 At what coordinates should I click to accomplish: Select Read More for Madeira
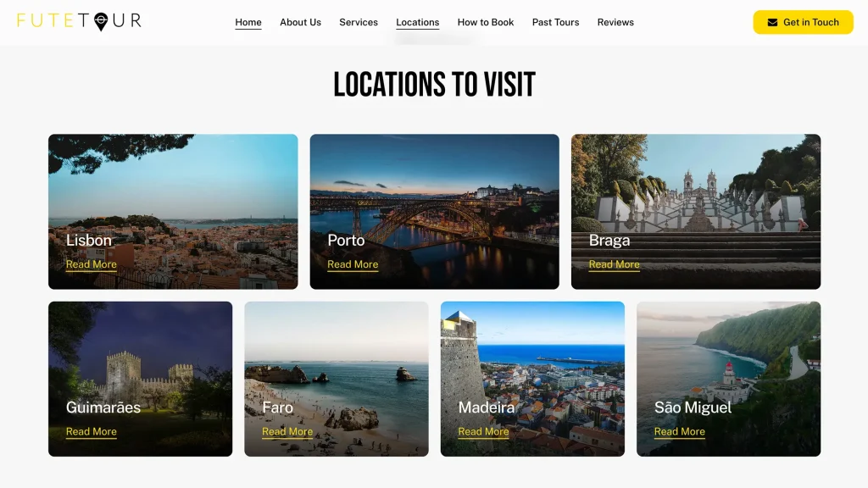pos(483,432)
